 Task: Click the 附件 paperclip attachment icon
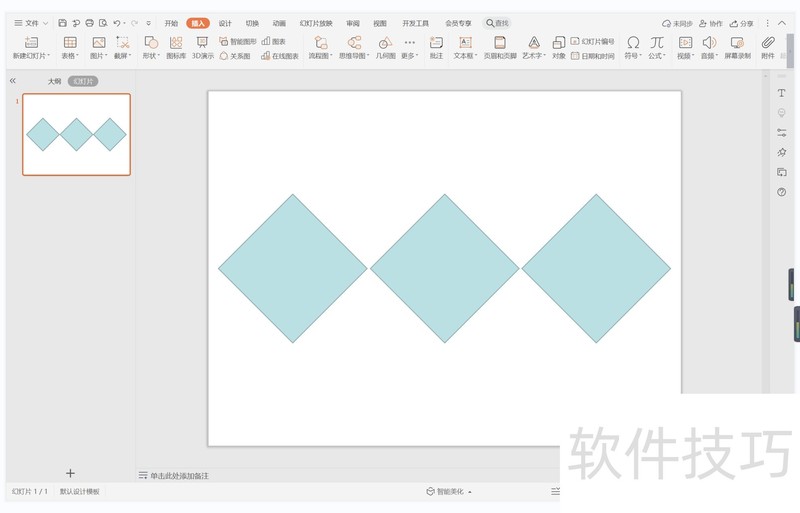(768, 47)
